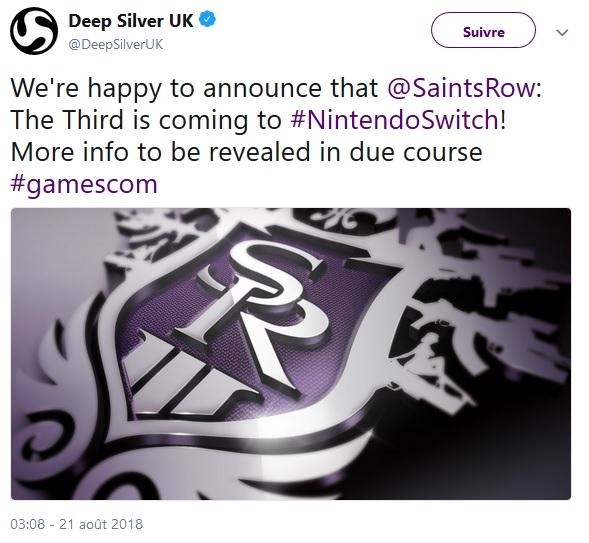Click the splatter ornament right of shield
The height and width of the screenshot is (543, 589).
tap(481, 312)
